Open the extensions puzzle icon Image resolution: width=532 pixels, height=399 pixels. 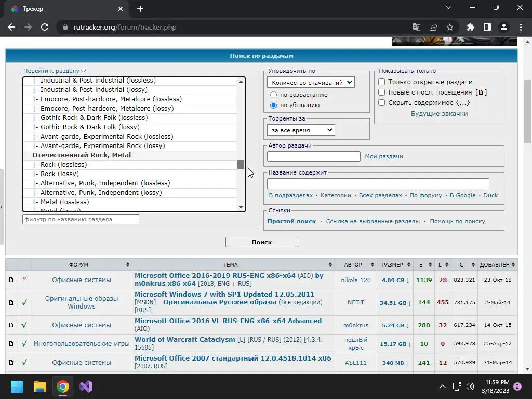click(x=470, y=27)
